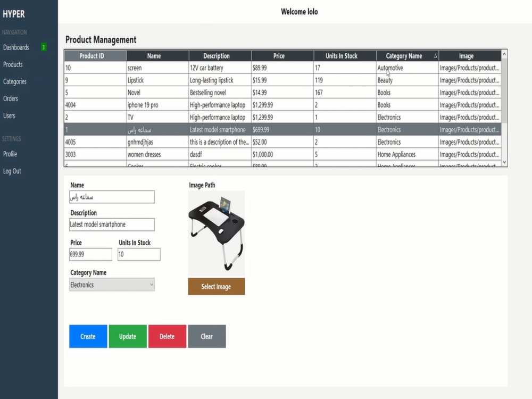532x399 pixels.
Task: Select the row with name 'screen'
Action: [x=282, y=68]
